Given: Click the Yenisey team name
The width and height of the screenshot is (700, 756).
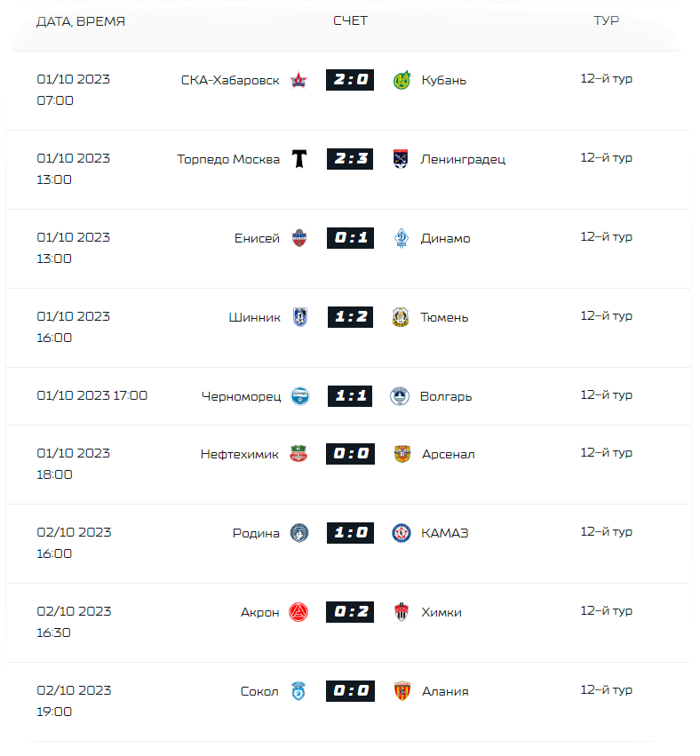Looking at the screenshot, I should 257,238.
